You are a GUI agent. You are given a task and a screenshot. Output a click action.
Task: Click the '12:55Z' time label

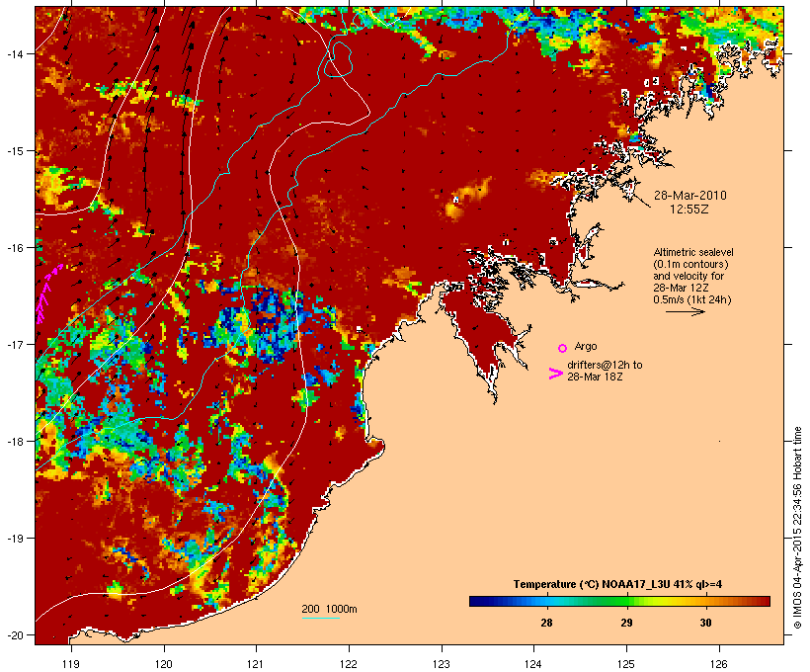[x=689, y=209]
